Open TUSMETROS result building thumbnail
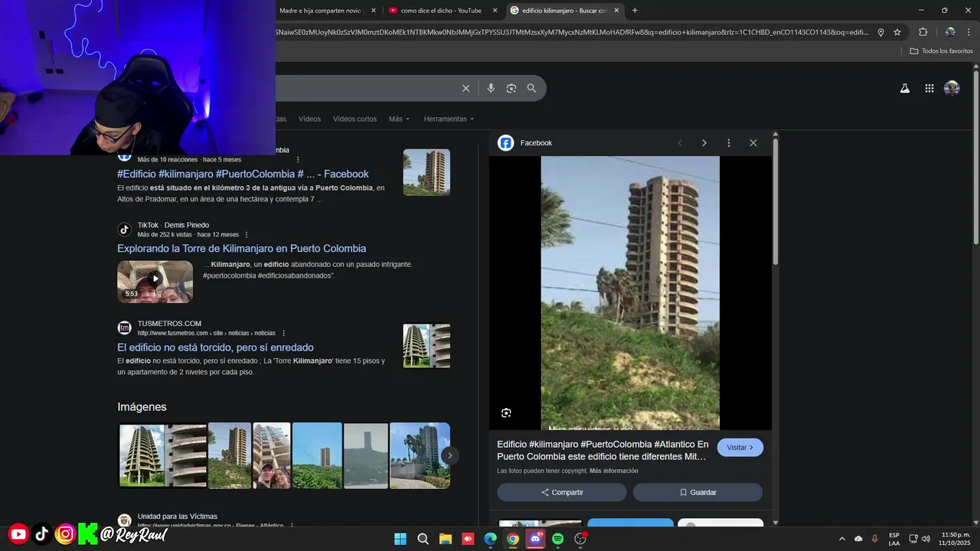The height and width of the screenshot is (551, 980). coord(426,346)
